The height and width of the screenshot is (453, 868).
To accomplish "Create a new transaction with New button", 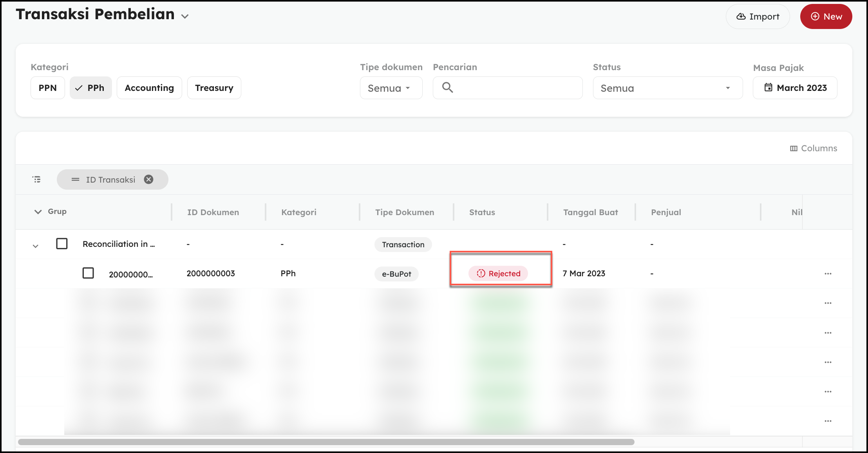I will (826, 16).
